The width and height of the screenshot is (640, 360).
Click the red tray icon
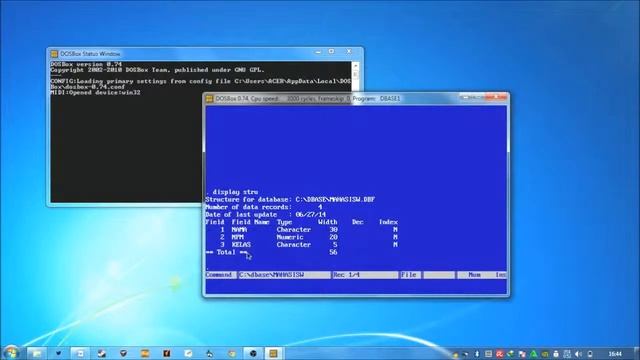click(500, 354)
